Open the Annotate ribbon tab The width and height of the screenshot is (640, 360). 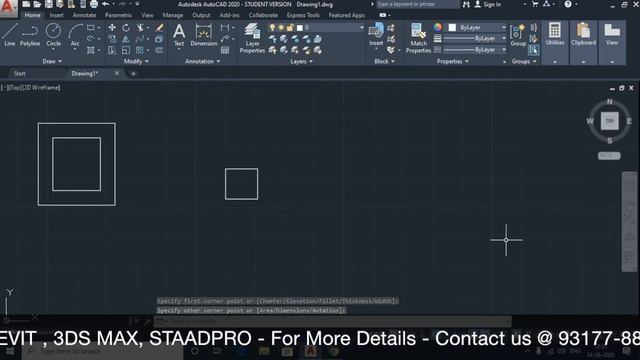pyautogui.click(x=84, y=15)
